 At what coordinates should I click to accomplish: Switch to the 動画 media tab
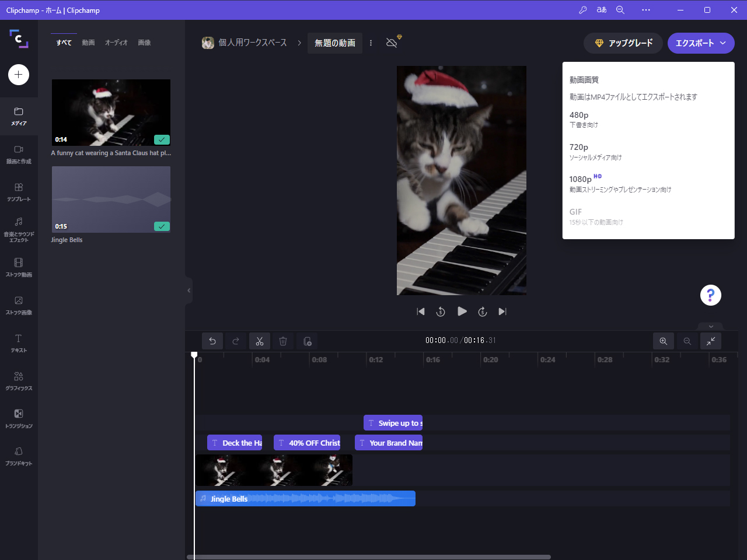point(88,43)
